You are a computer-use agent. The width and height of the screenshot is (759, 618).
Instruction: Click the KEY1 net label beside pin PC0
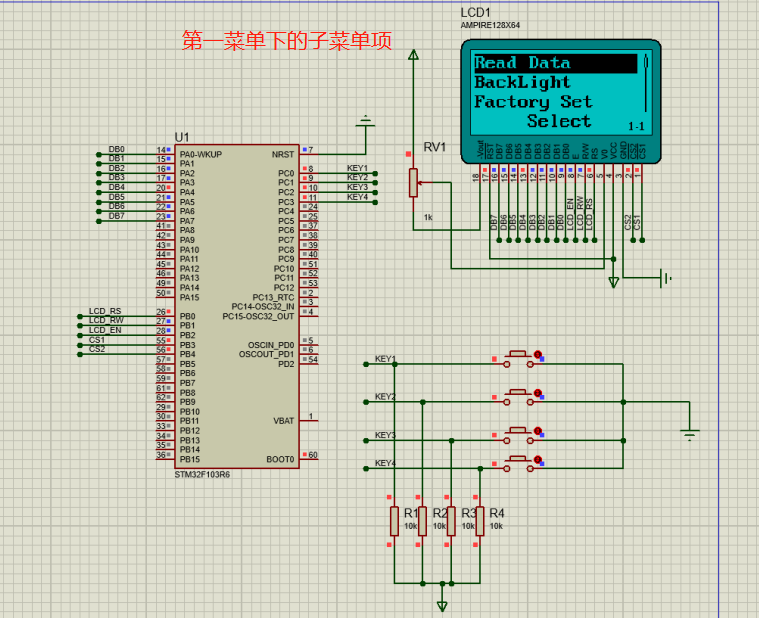click(x=357, y=168)
